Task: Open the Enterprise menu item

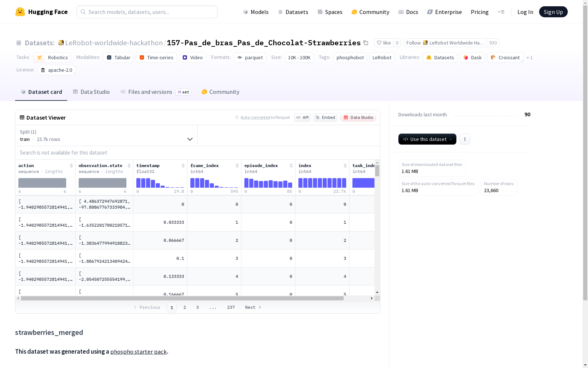Action: (444, 12)
